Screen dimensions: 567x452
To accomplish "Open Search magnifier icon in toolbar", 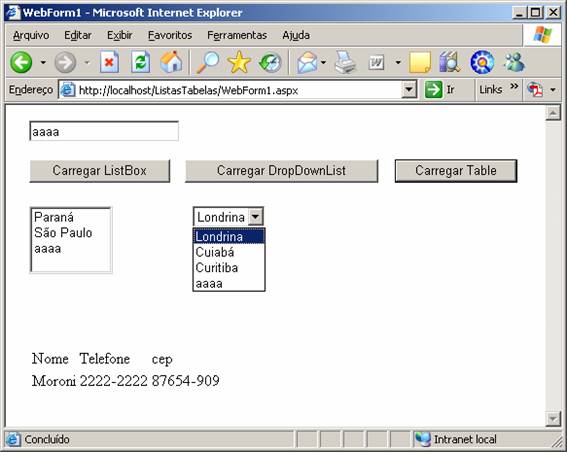I will click(208, 62).
